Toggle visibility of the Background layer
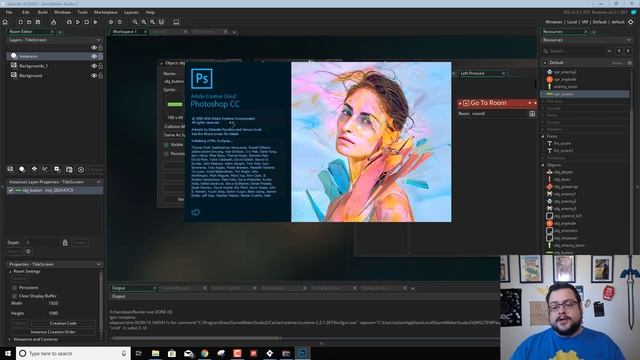This screenshot has width=640, height=360. coord(94,76)
